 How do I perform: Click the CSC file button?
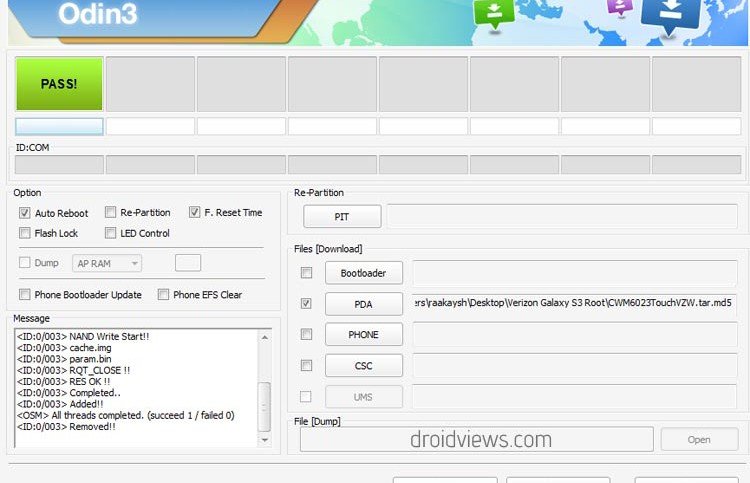click(x=364, y=366)
